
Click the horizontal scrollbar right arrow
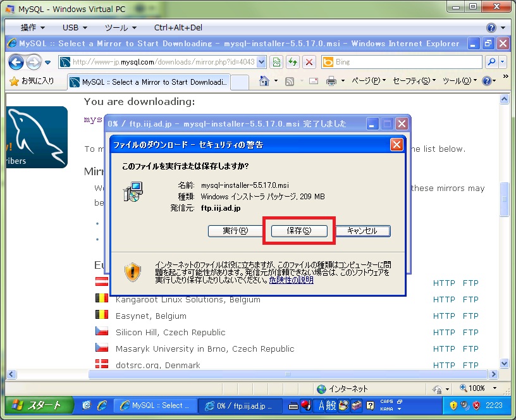pos(493,374)
